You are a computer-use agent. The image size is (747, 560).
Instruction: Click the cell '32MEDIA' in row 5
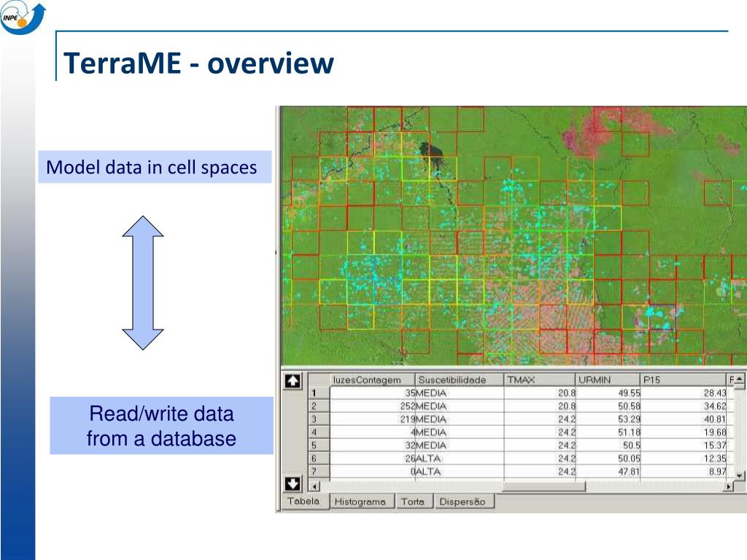(425, 446)
